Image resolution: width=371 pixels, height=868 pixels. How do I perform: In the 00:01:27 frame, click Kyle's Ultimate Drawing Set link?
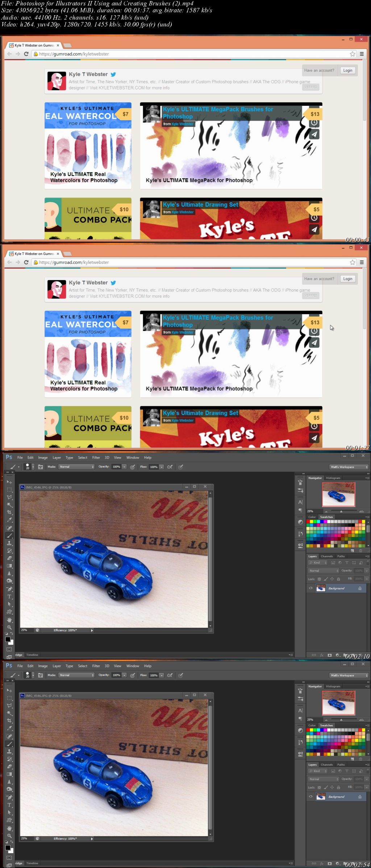click(x=200, y=413)
